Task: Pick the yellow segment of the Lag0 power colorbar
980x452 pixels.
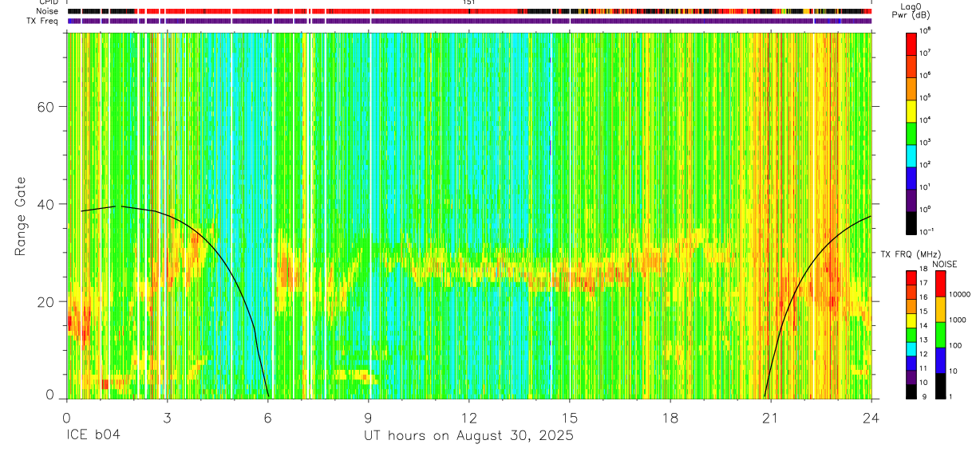Action: [911, 110]
